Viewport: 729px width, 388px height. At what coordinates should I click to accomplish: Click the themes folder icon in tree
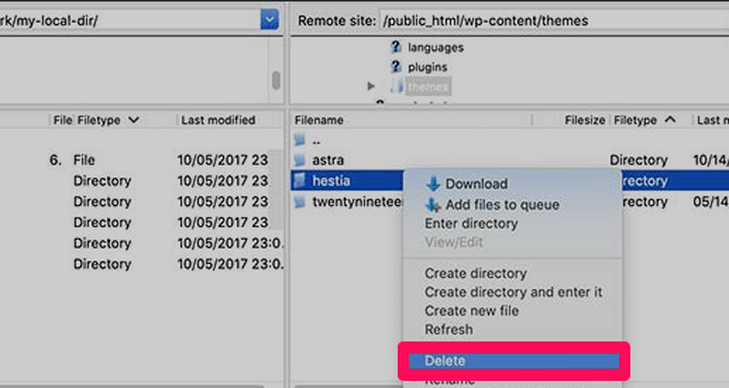coord(397,86)
